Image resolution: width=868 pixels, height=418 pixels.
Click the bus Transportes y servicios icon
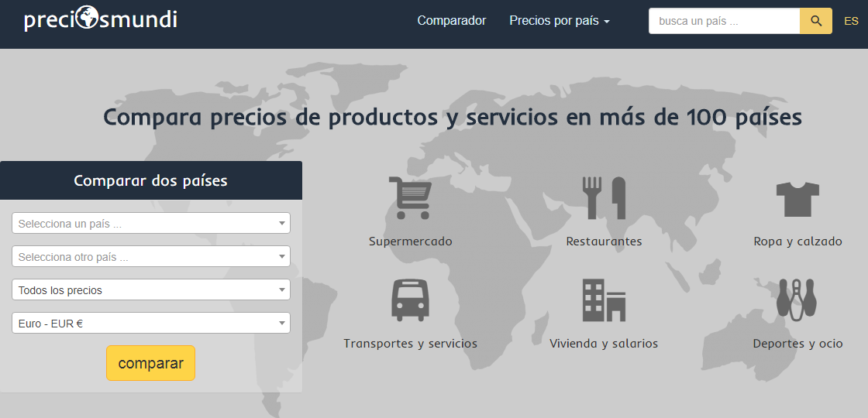(x=410, y=300)
